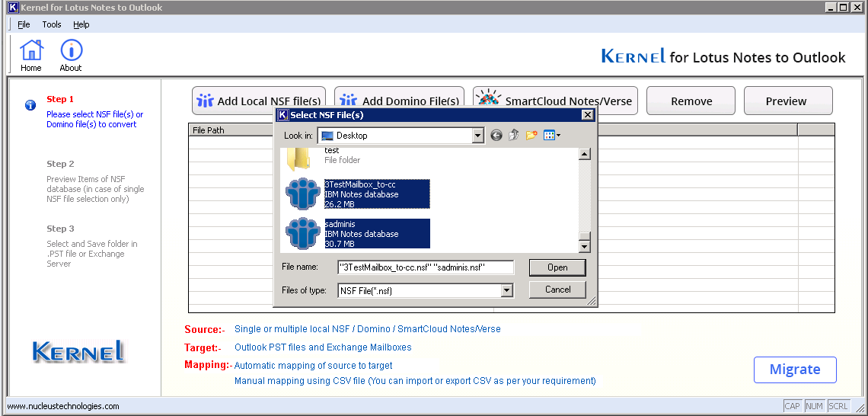
Task: Select the sadminis database file icon
Action: click(x=302, y=233)
